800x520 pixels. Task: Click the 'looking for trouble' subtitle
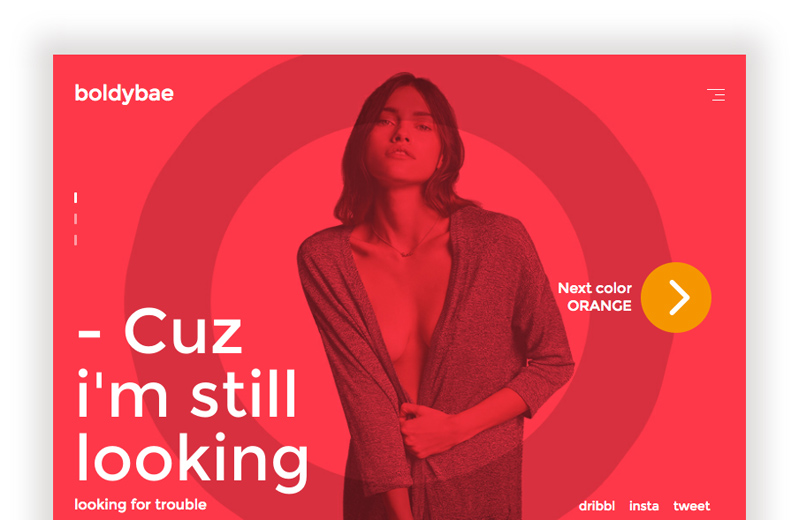[x=140, y=505]
